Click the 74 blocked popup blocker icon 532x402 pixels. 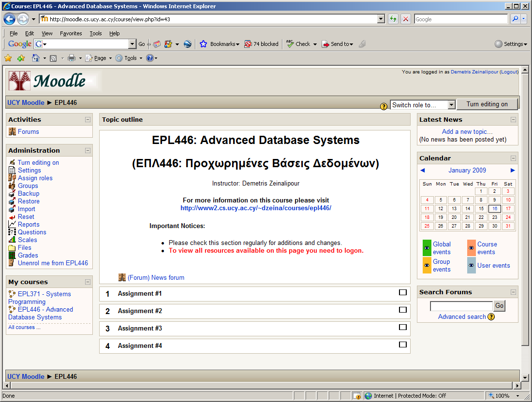click(x=248, y=44)
